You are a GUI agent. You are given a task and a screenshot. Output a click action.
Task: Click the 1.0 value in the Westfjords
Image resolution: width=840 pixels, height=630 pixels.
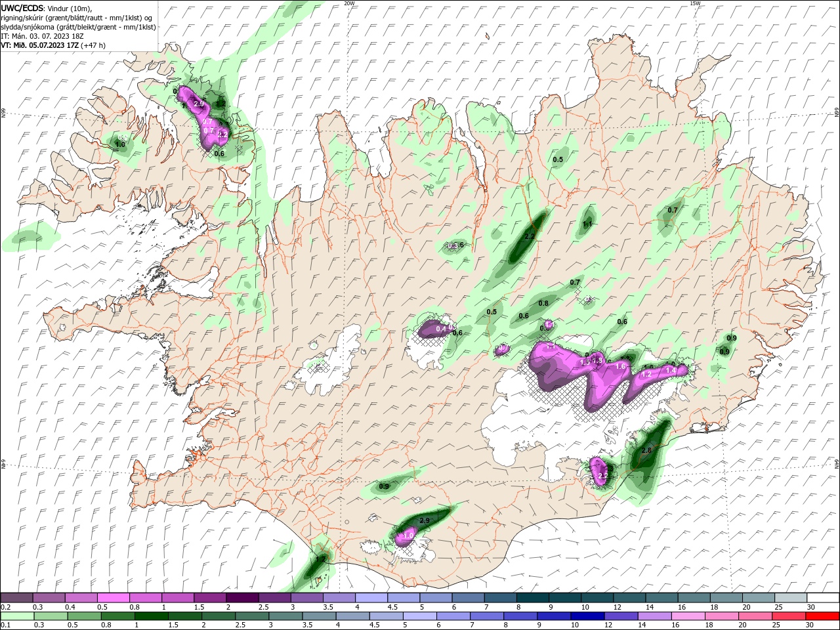tap(120, 144)
